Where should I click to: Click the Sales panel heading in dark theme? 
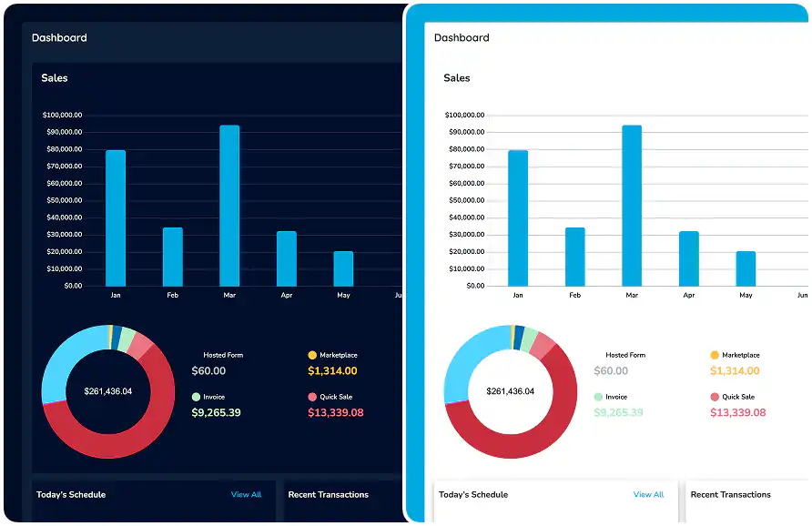tap(55, 77)
